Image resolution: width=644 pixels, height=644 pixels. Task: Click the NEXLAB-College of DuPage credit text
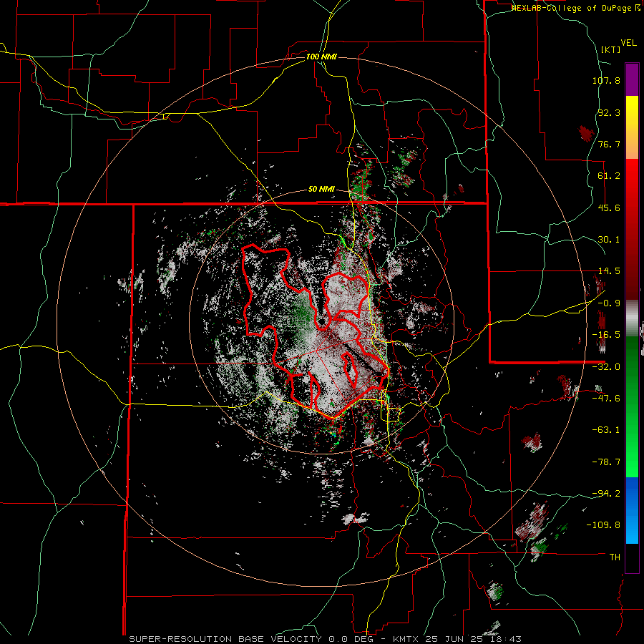(575, 8)
